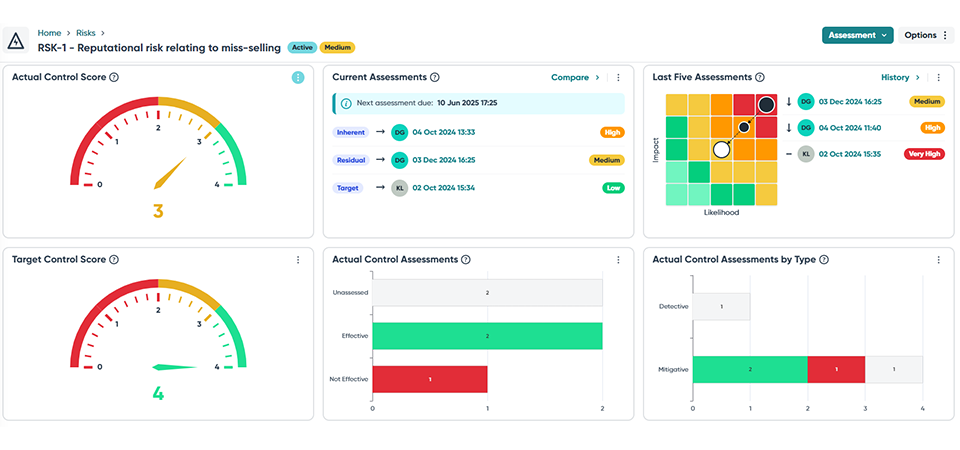Open Target Control Score three-dot menu

click(x=298, y=260)
